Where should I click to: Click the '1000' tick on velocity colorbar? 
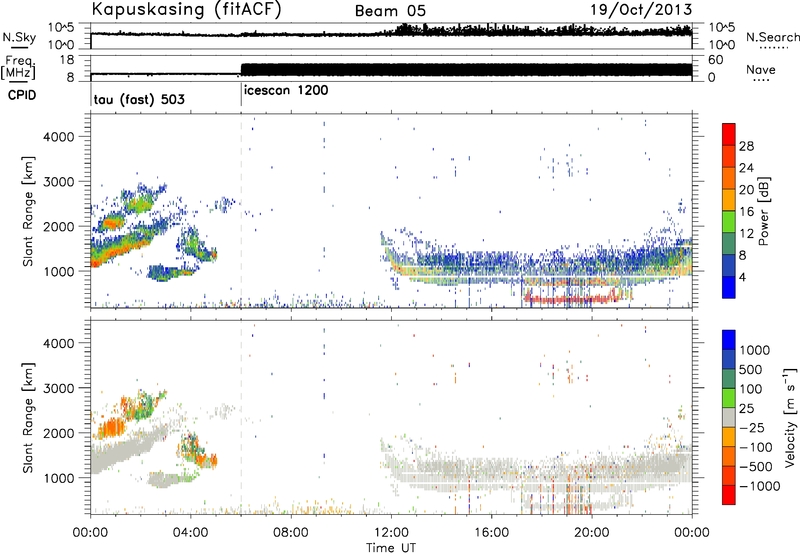[755, 350]
